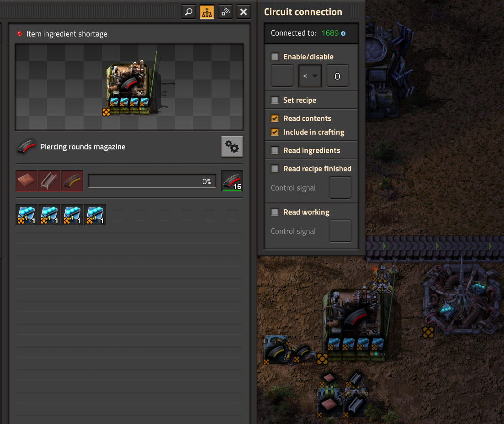Open the comparator operator dropdown
The height and width of the screenshot is (424, 504).
(310, 76)
